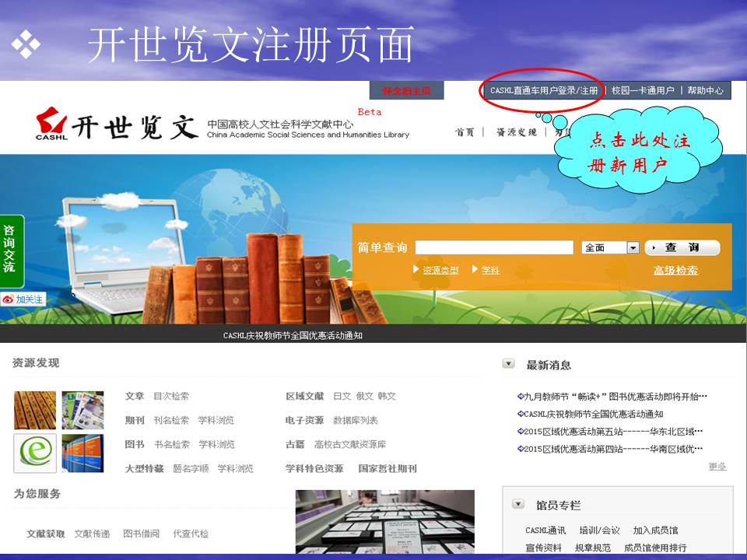Select 日文 regional literature
The width and height of the screenshot is (747, 560).
(x=342, y=396)
